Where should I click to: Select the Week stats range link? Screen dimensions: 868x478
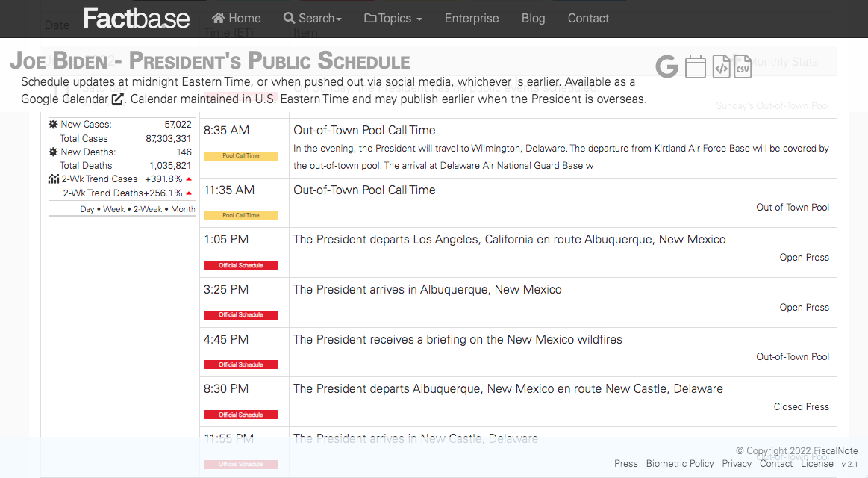(113, 209)
